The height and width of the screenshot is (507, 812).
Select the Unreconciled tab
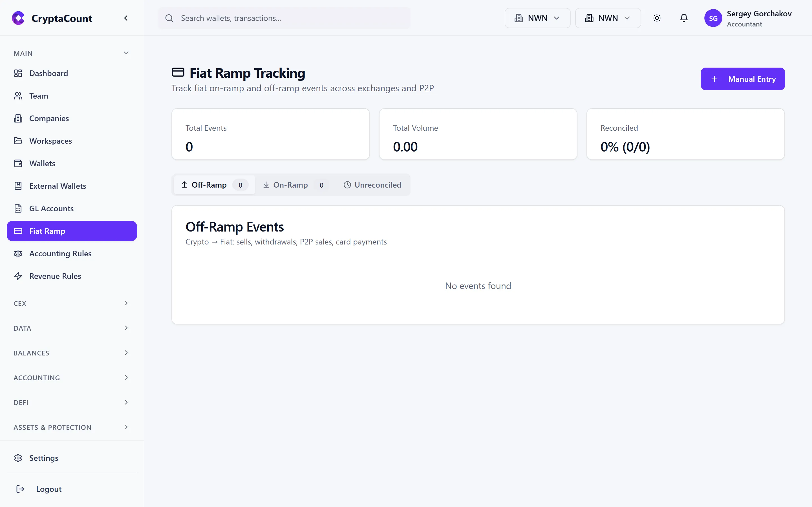372,185
